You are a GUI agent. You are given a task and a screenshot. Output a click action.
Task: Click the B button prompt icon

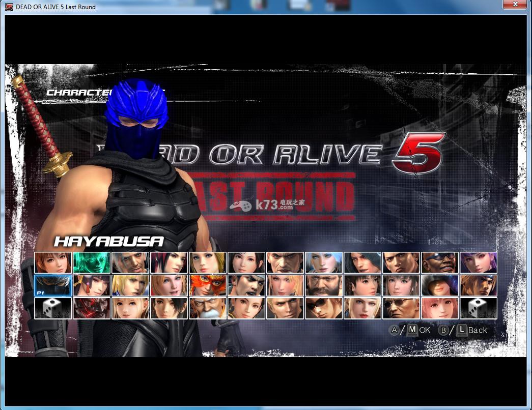pos(443,330)
